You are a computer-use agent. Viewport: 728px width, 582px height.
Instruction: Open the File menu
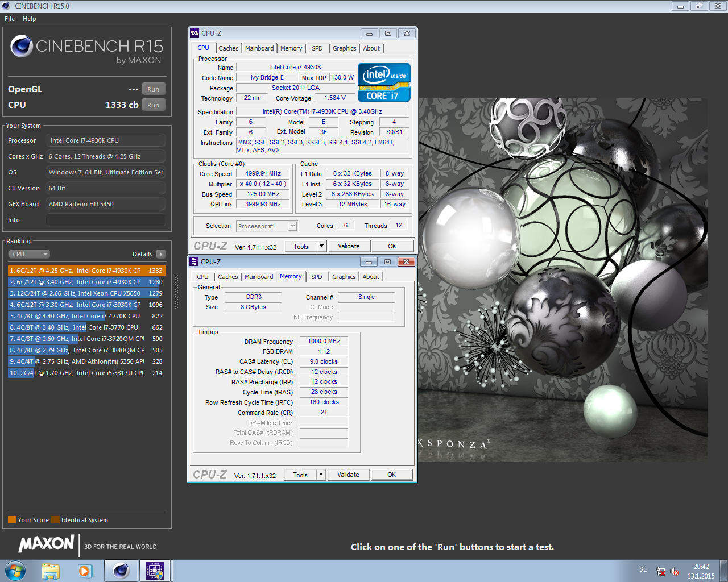pos(10,19)
